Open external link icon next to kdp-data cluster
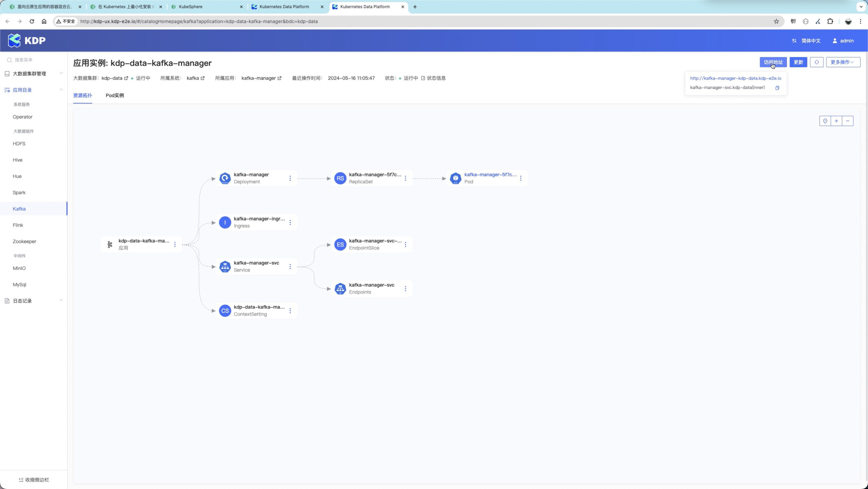This screenshot has height=489, width=868. pos(126,78)
